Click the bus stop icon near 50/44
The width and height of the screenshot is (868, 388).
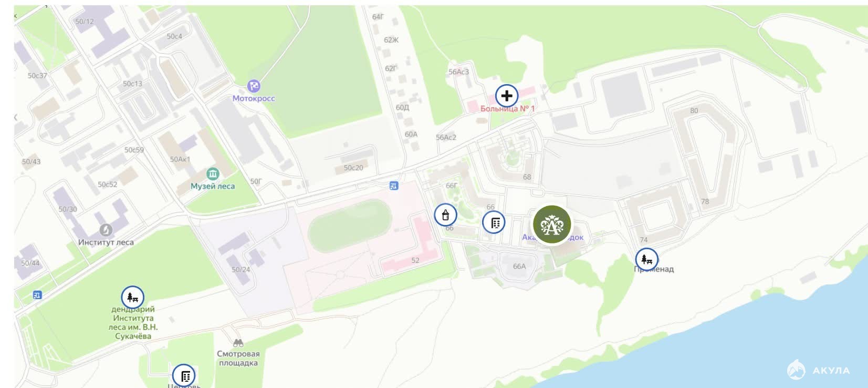[x=37, y=295]
